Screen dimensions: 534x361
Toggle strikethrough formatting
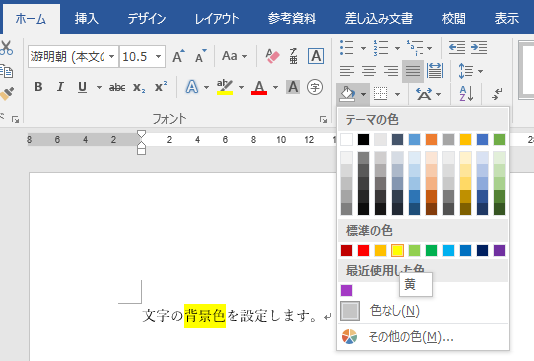click(x=117, y=88)
